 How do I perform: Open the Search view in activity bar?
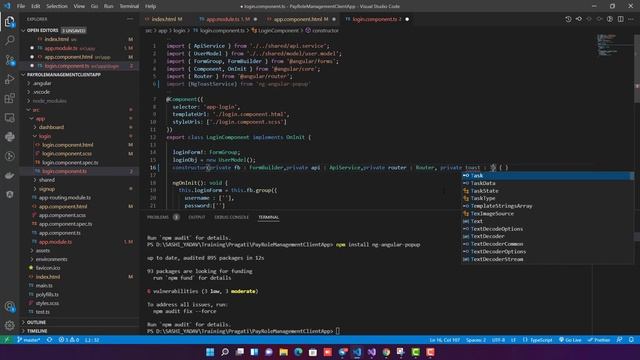click(9, 40)
